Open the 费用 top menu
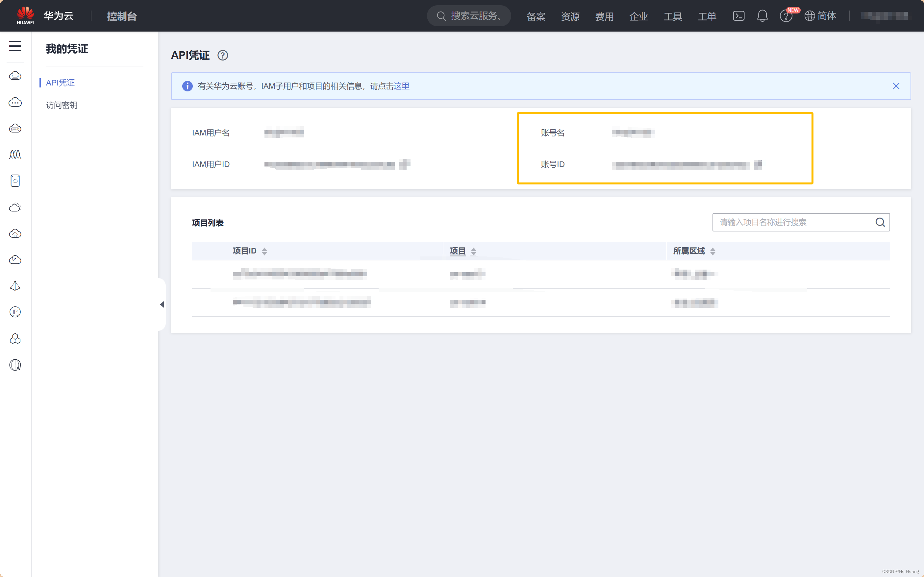Screen dimensions: 924x577 tap(604, 16)
